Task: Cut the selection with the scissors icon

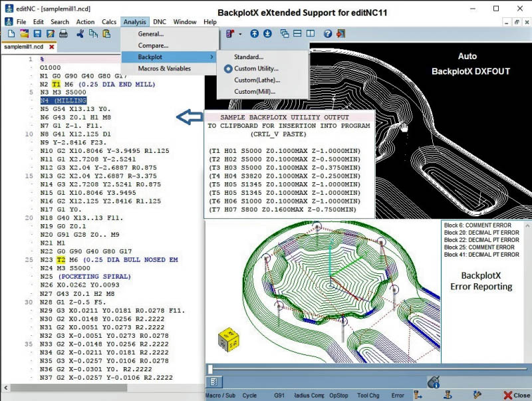Action: [x=80, y=34]
